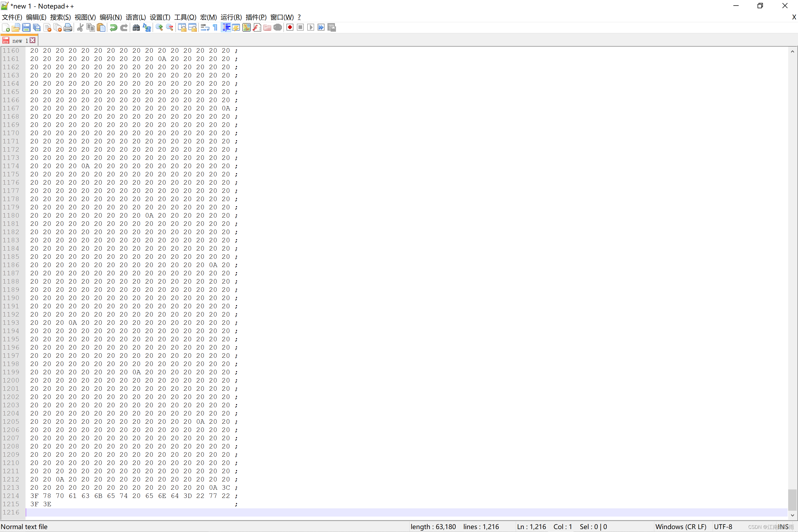Open Find with the binoculars icon
The width and height of the screenshot is (798, 532).
(x=136, y=27)
